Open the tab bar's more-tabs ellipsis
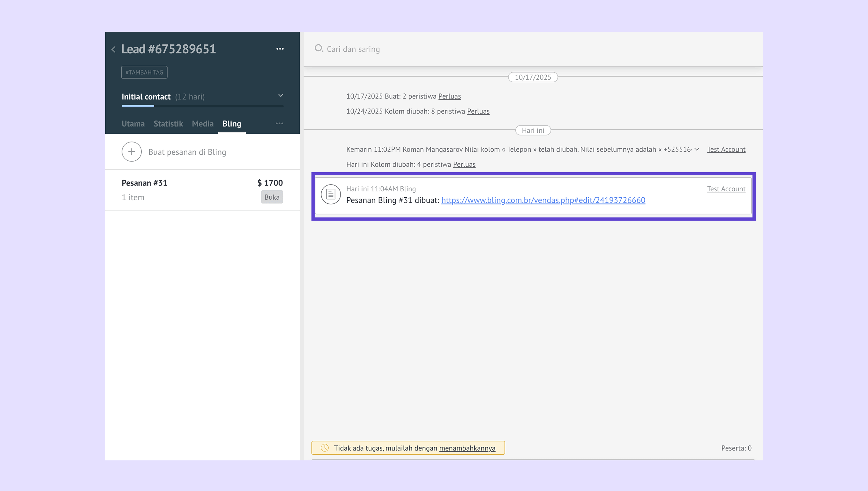 pyautogui.click(x=279, y=123)
